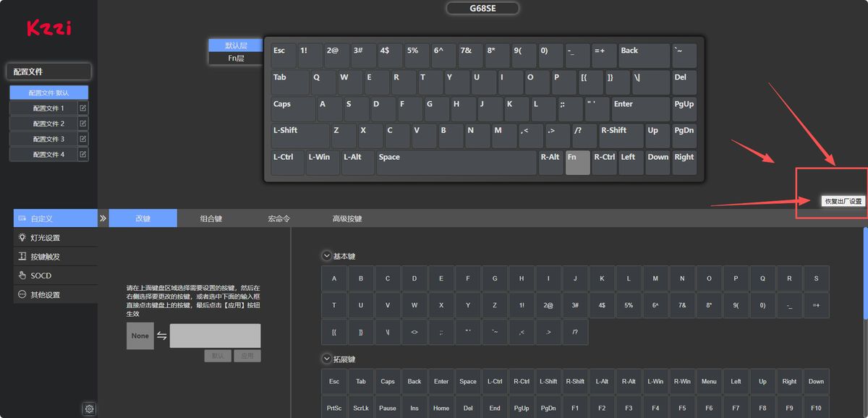Select the 改键 remap tab
The height and width of the screenshot is (418, 868).
(143, 218)
